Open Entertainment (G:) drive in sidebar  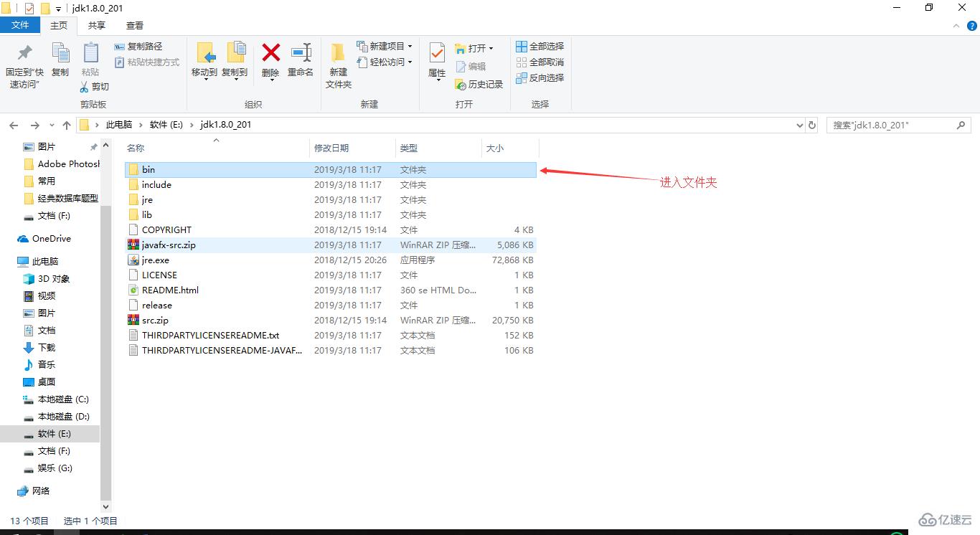(x=47, y=468)
